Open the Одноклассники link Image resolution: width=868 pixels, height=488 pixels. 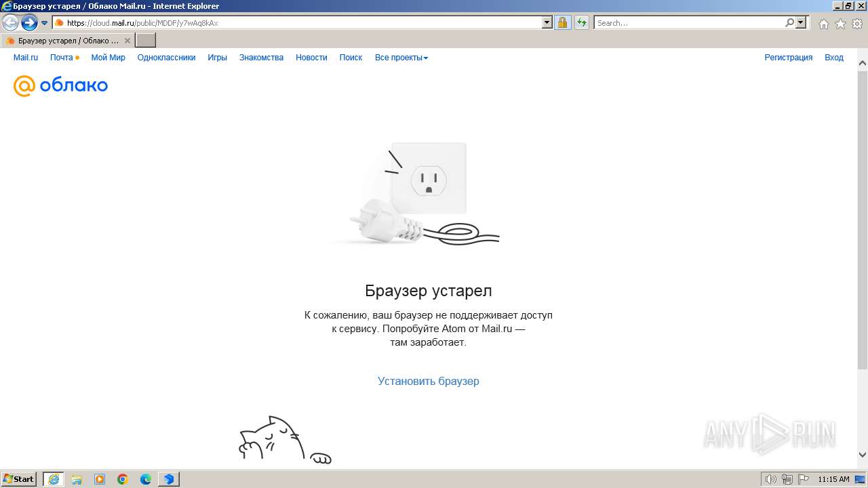[x=166, y=58]
